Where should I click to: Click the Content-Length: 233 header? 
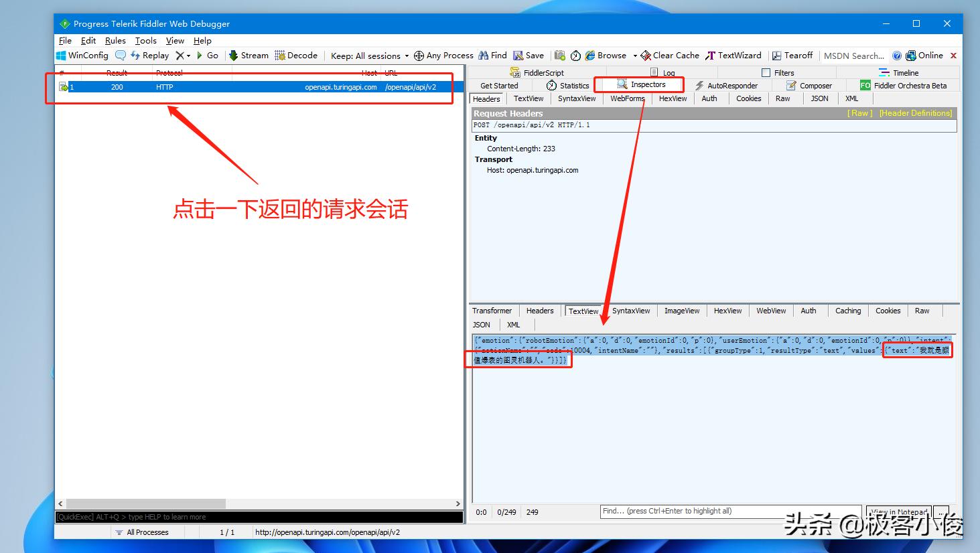pos(521,149)
